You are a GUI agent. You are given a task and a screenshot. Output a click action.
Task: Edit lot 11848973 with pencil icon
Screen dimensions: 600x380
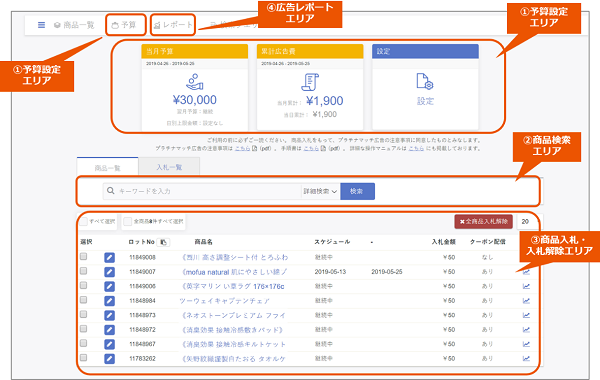(x=109, y=315)
